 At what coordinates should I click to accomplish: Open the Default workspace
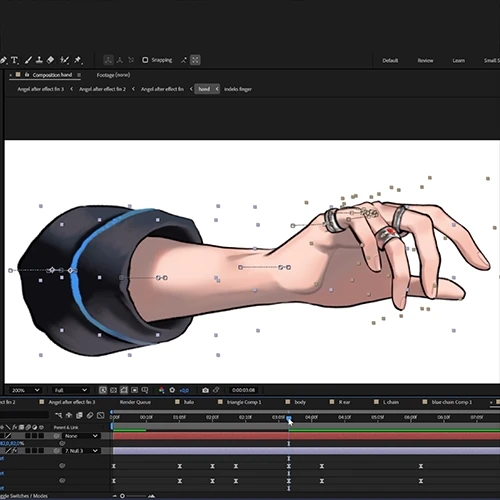coord(390,60)
